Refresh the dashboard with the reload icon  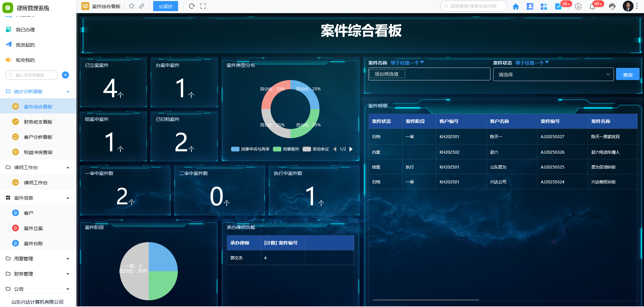point(192,6)
